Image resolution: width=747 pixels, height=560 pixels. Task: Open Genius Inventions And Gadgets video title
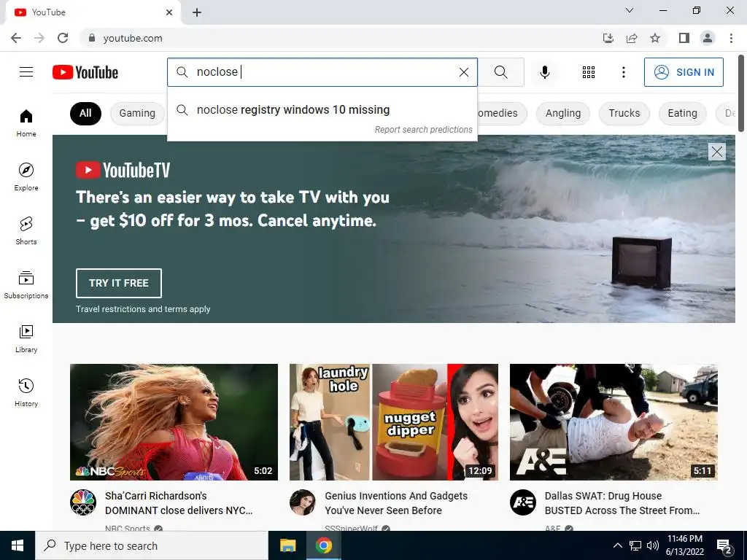(x=396, y=503)
